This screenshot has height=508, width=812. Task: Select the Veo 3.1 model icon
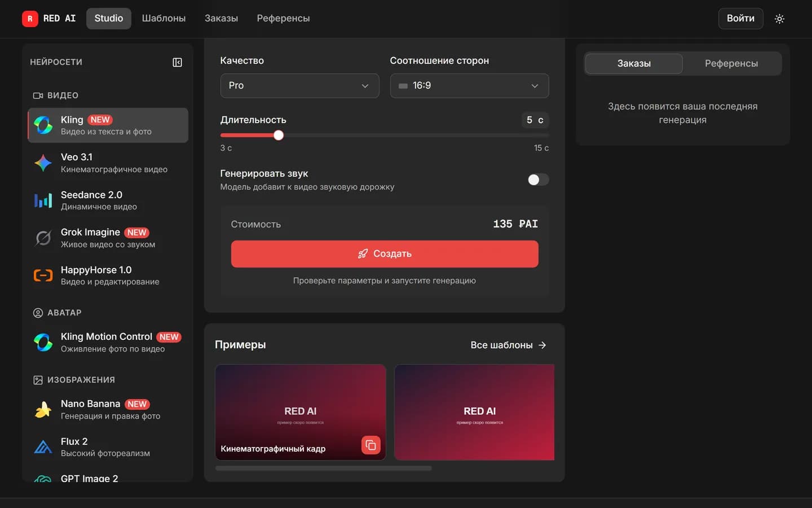(43, 163)
